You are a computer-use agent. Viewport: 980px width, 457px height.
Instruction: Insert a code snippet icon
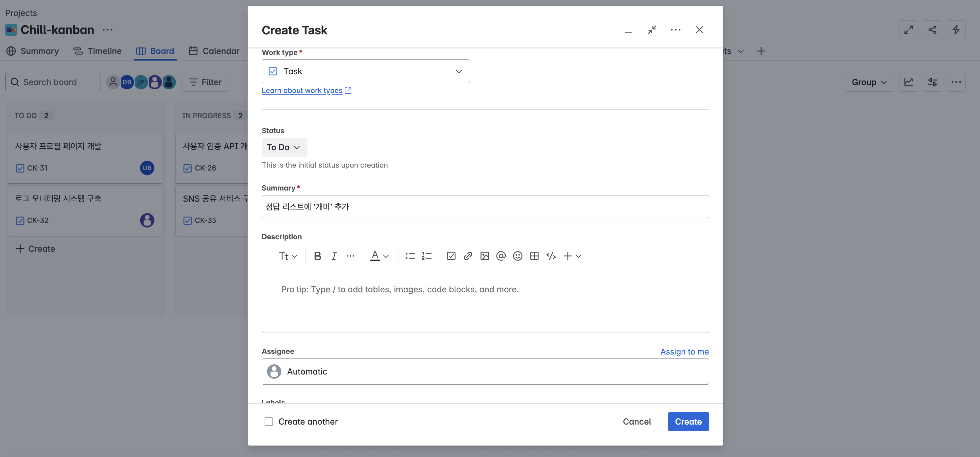pyautogui.click(x=551, y=256)
